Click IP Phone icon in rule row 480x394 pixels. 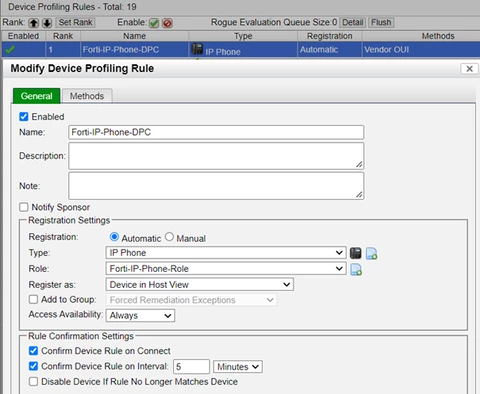197,49
